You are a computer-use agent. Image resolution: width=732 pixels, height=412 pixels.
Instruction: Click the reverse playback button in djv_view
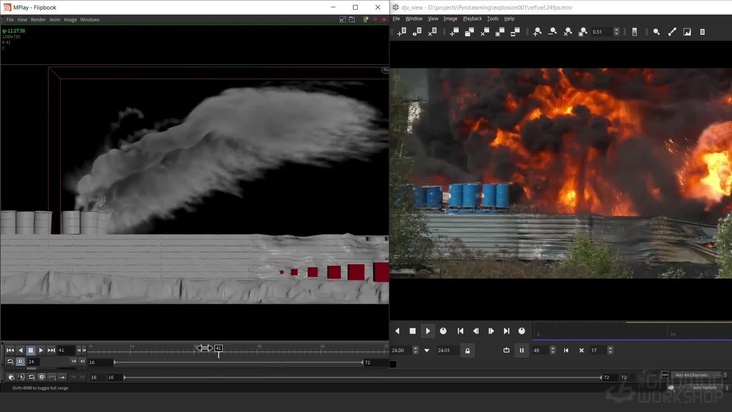point(397,331)
